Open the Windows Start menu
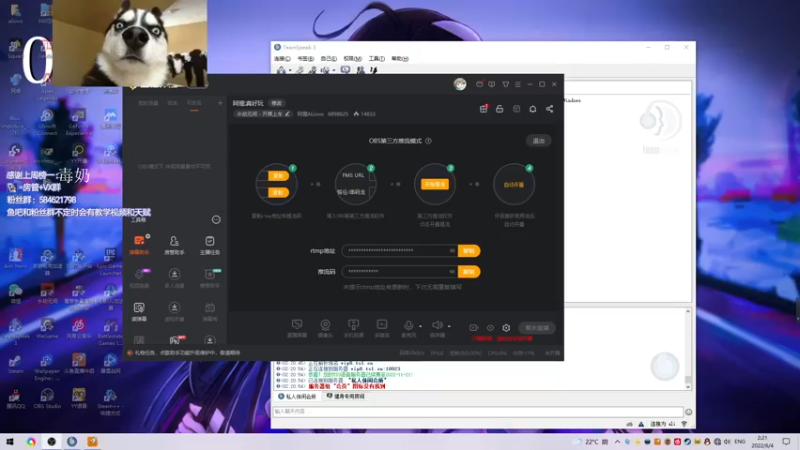Image resolution: width=800 pixels, height=450 pixels. point(10,442)
